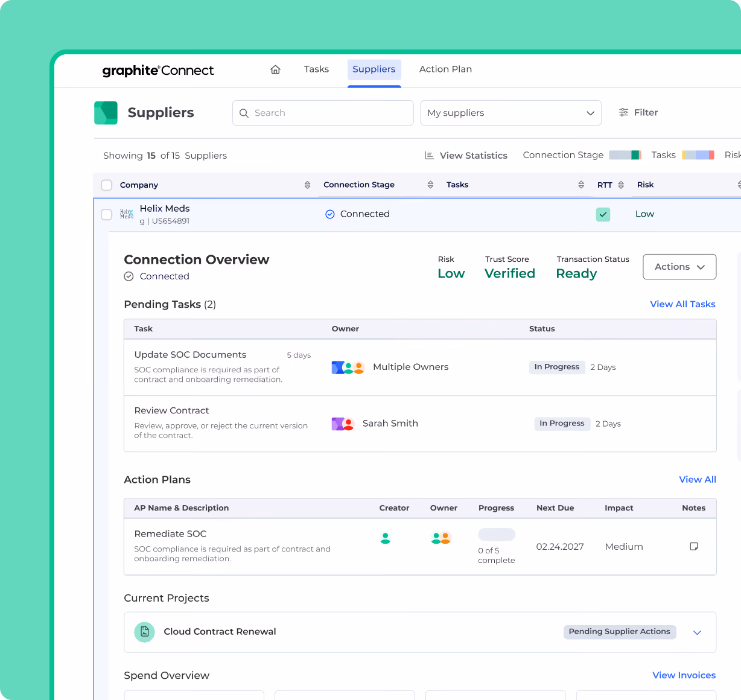Toggle the Helix Meds RTT green checkbox
This screenshot has width=741, height=700.
(x=603, y=214)
